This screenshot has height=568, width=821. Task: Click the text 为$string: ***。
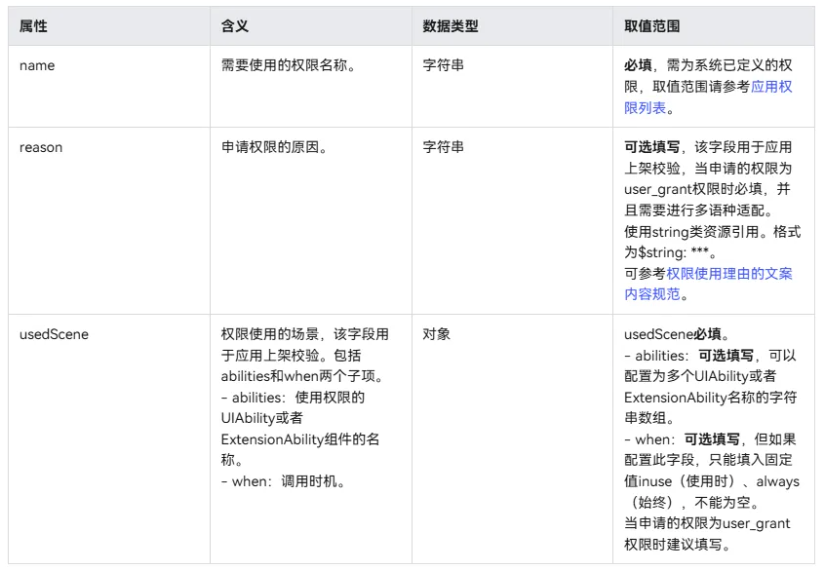point(670,253)
